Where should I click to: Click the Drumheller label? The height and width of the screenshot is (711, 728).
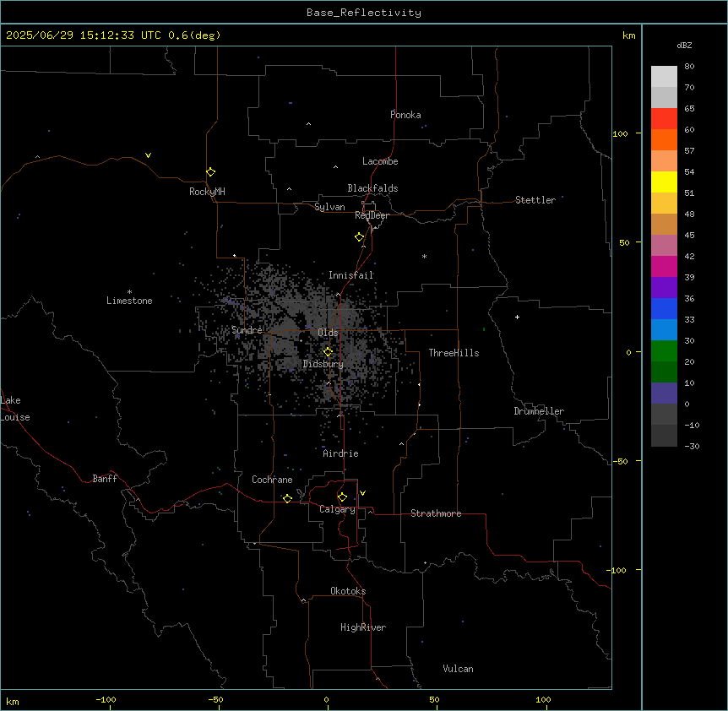point(539,411)
